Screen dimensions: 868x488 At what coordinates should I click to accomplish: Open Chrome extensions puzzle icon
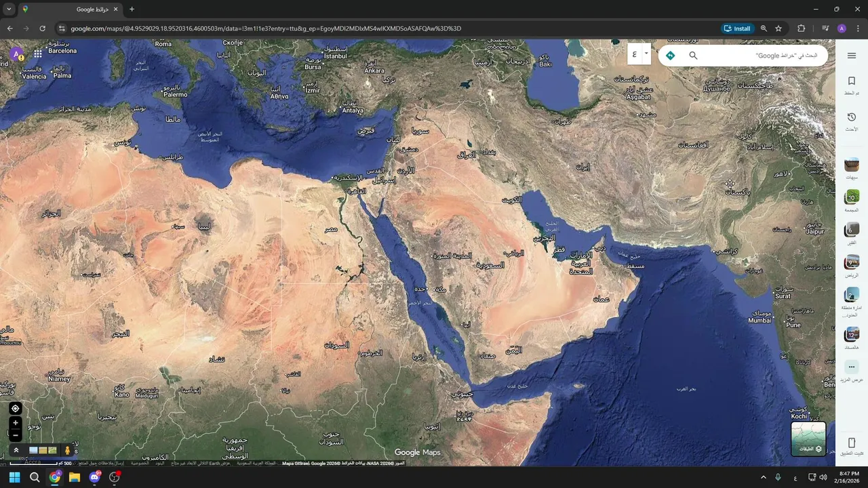802,28
